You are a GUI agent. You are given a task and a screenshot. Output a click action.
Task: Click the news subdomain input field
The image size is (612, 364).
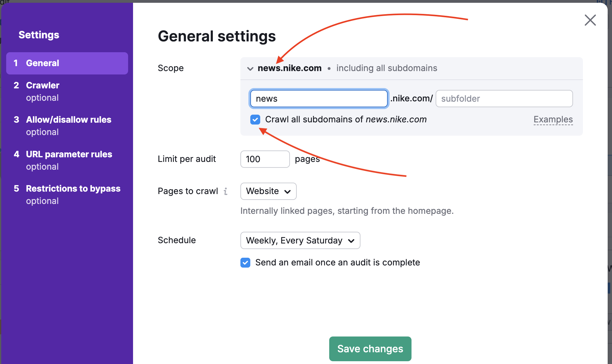[x=318, y=99]
